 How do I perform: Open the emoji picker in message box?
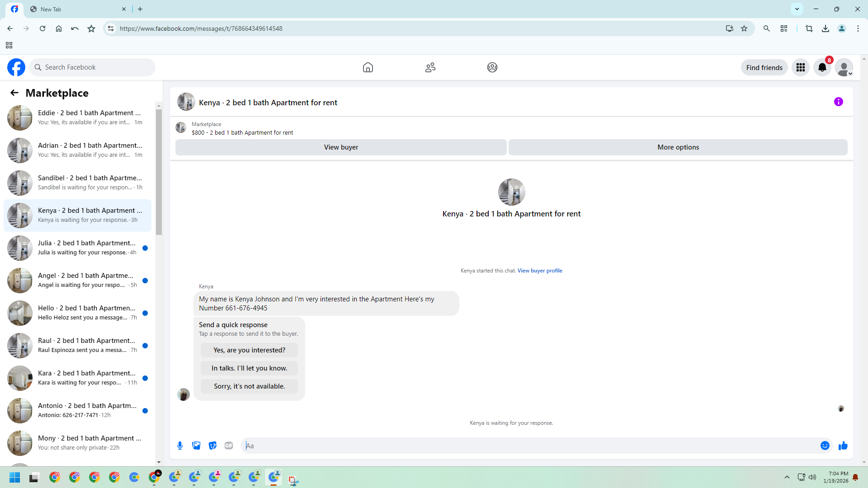coord(825,446)
